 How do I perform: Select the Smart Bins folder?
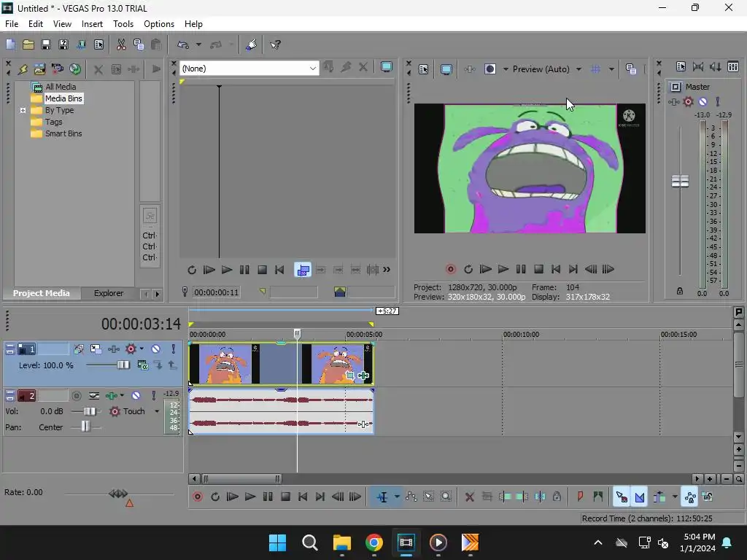pos(63,134)
